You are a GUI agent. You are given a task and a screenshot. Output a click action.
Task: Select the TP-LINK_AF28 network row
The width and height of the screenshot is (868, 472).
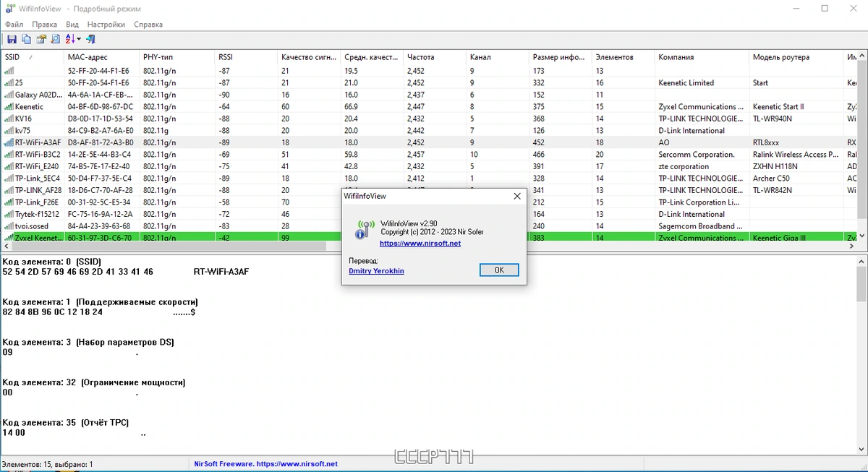tap(430, 190)
